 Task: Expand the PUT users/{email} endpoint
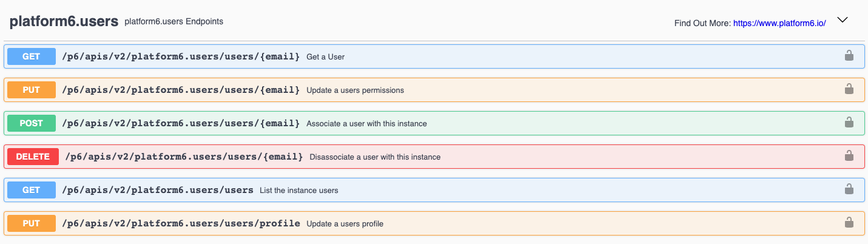(x=181, y=90)
